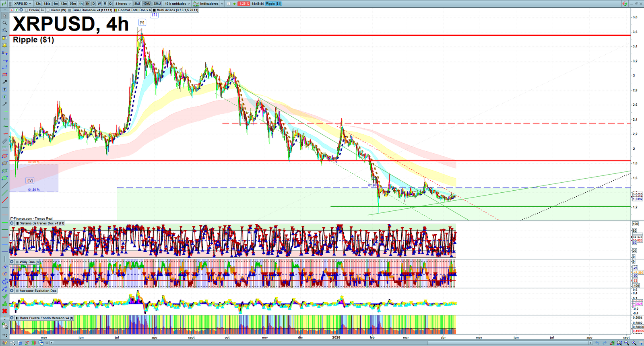
Task: Switch to the daily D timeframe
Action: [x=93, y=4]
